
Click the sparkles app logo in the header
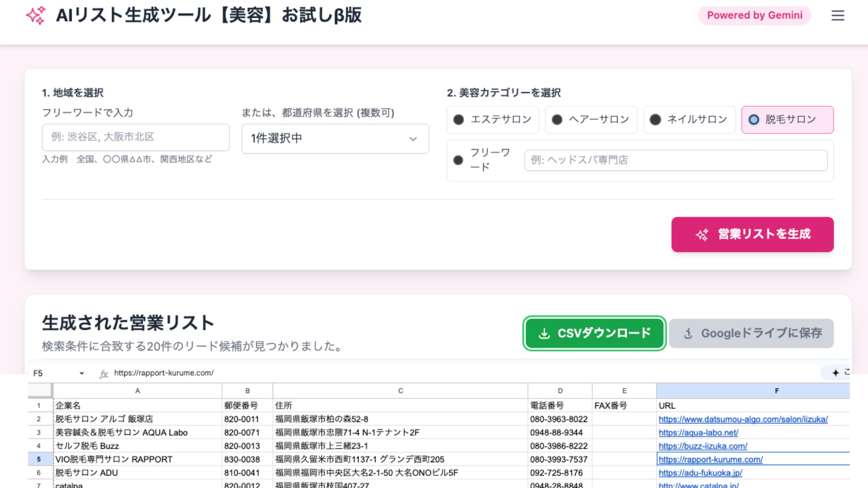(36, 15)
